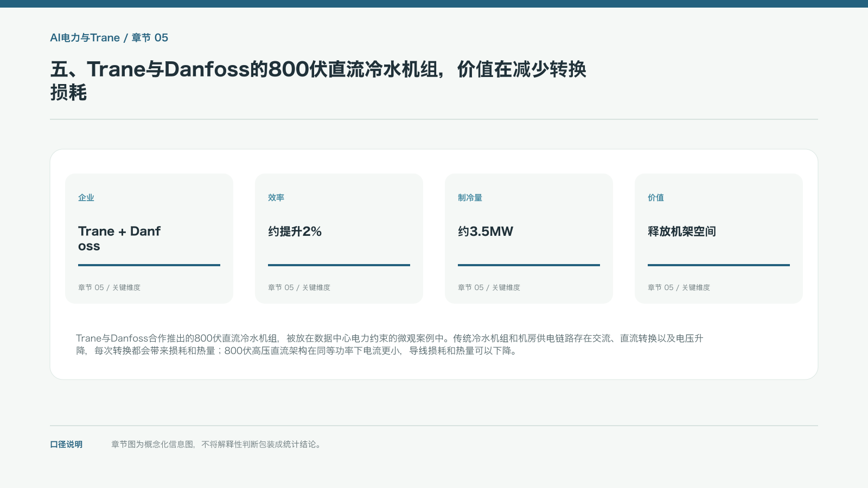Select the footer note '章节图为概念化信息图'

[217, 445]
